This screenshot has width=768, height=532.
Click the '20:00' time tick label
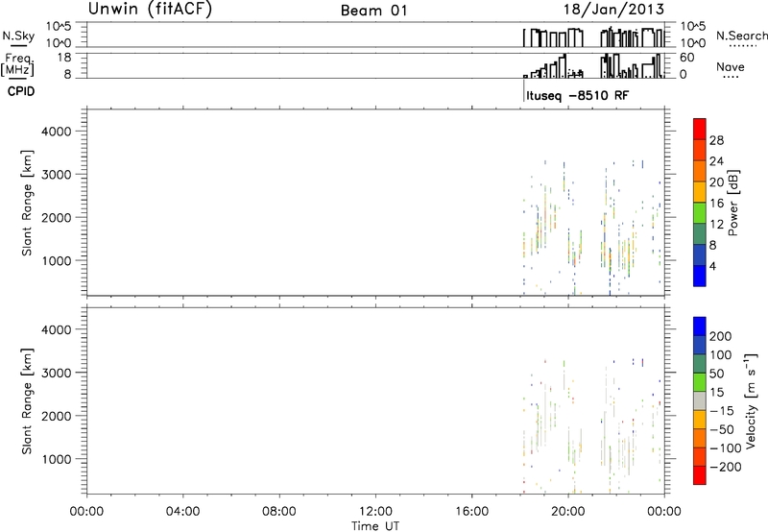(x=568, y=512)
